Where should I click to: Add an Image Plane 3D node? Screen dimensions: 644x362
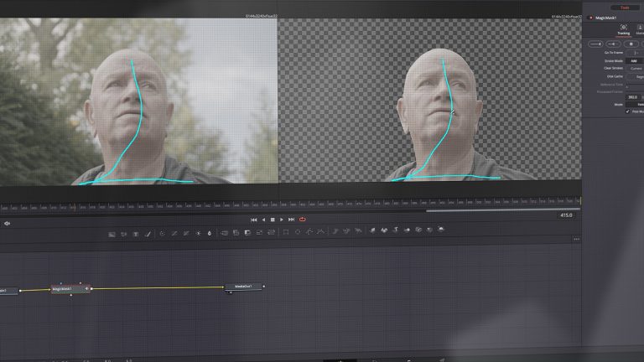click(x=372, y=230)
